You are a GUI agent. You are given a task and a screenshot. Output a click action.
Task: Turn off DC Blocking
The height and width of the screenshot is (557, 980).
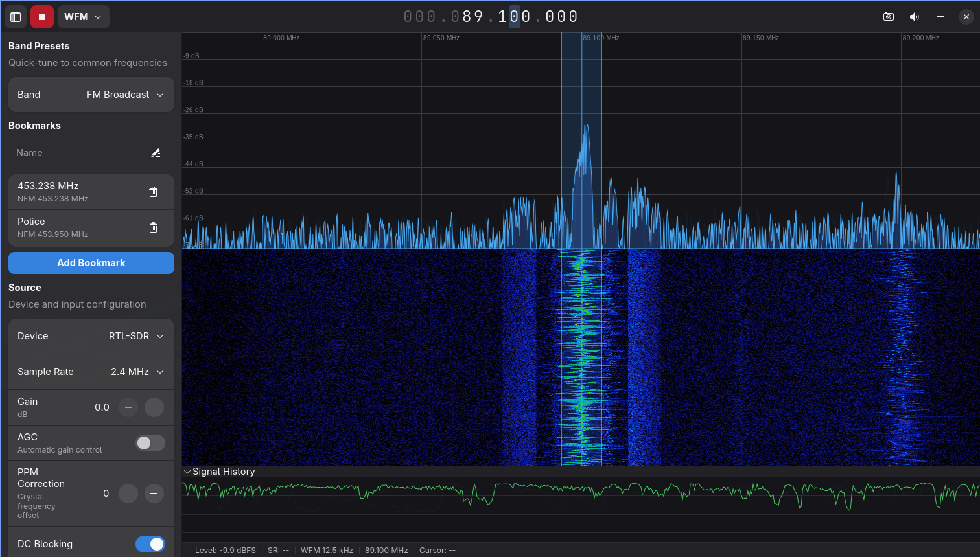pos(150,544)
